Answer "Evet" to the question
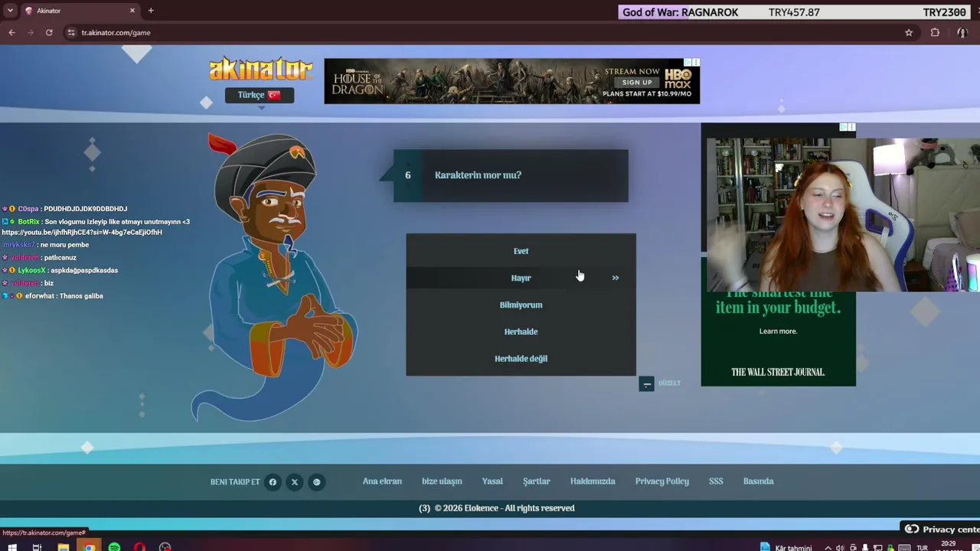This screenshot has width=980, height=551. point(521,251)
